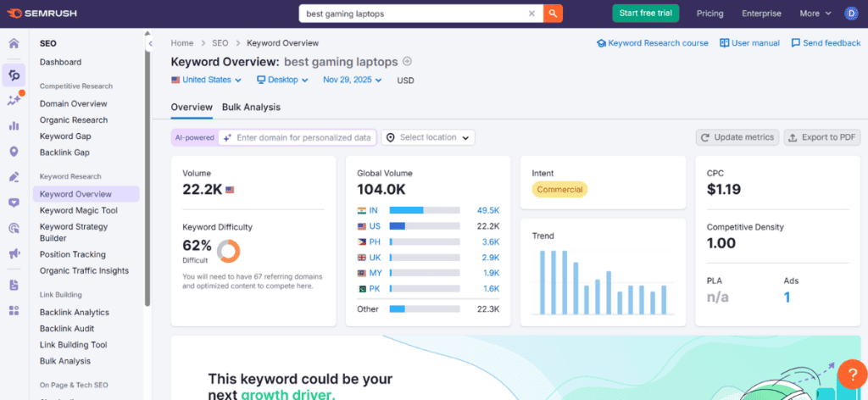The width and height of the screenshot is (868, 400).
Task: Open the United States country dropdown
Action: pos(206,80)
